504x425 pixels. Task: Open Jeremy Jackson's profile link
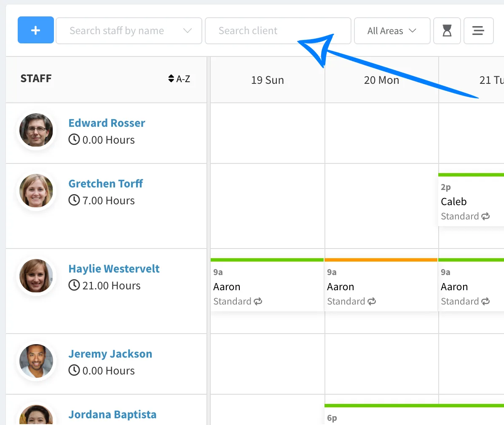(x=110, y=354)
